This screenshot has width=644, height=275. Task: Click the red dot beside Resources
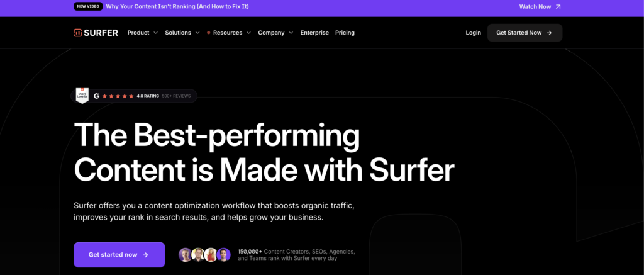209,33
